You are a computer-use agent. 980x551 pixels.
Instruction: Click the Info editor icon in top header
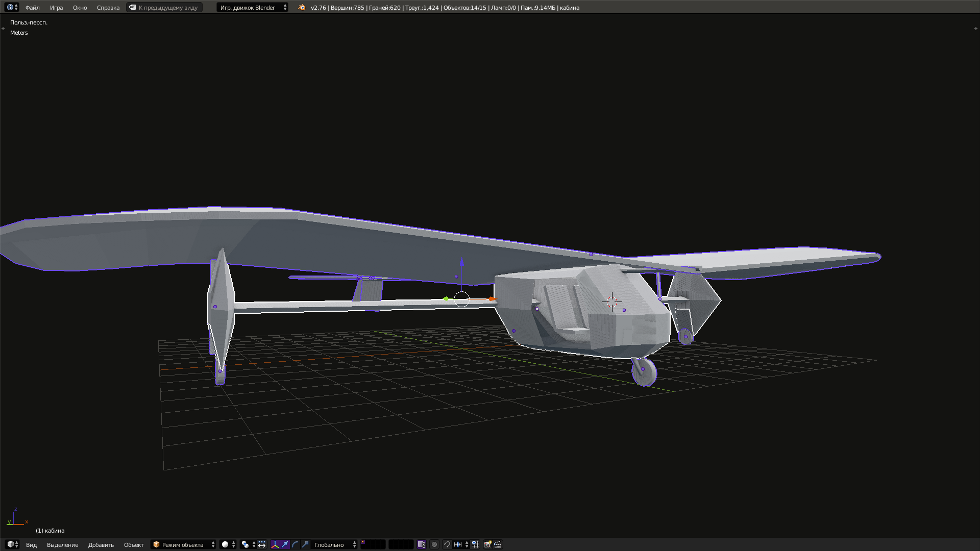pyautogui.click(x=9, y=7)
